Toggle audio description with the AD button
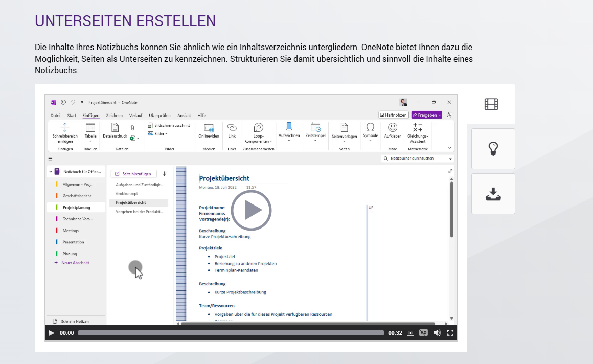The width and height of the screenshot is (593, 364). coord(423,333)
